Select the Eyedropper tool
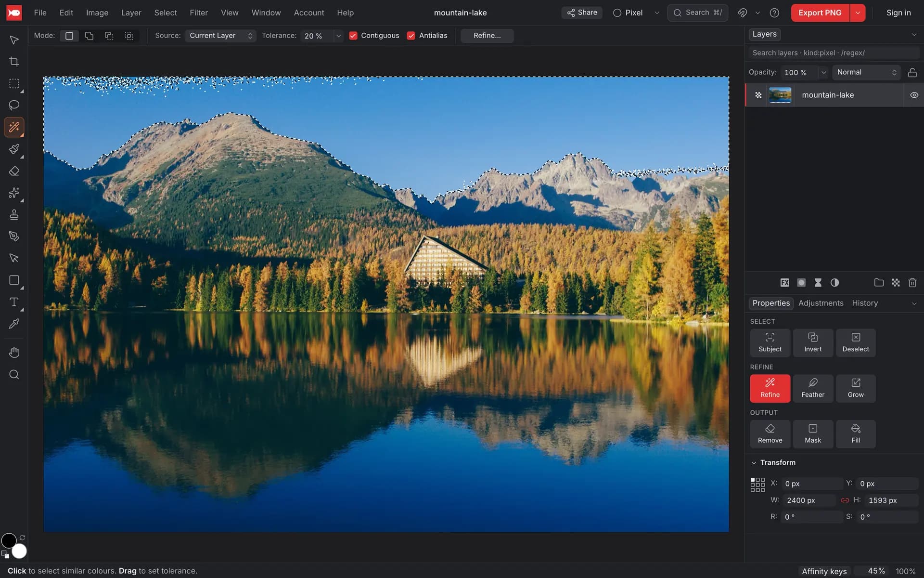The image size is (924, 578). pyautogui.click(x=14, y=324)
